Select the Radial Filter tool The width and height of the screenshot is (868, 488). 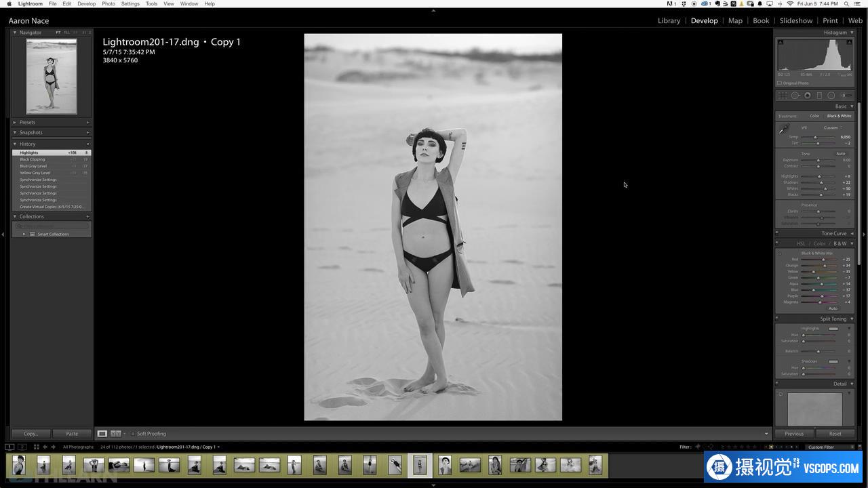tap(831, 96)
